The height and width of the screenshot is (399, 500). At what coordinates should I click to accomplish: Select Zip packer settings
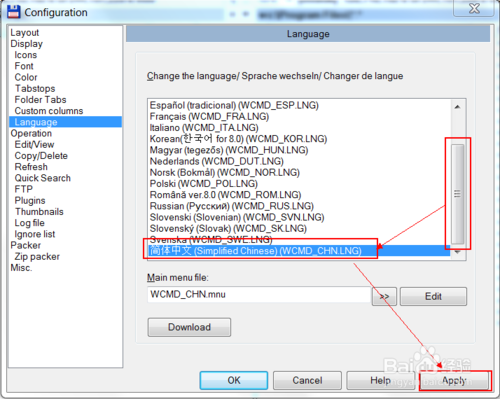[37, 257]
